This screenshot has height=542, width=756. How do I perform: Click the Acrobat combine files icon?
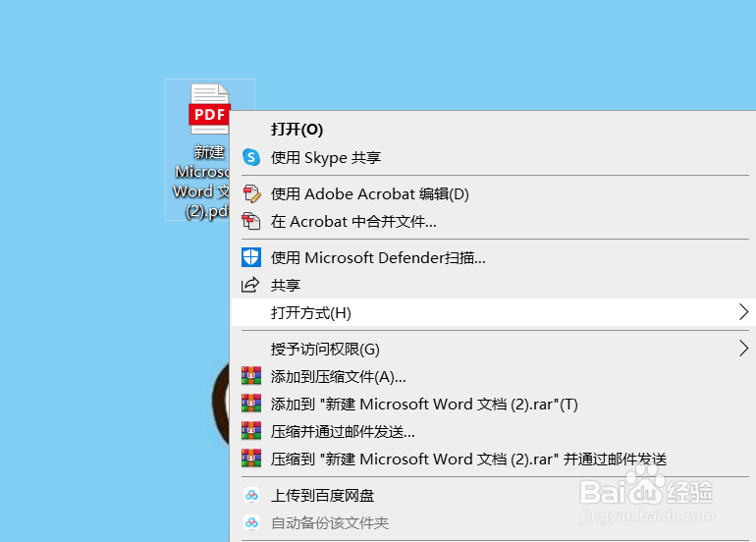251,221
